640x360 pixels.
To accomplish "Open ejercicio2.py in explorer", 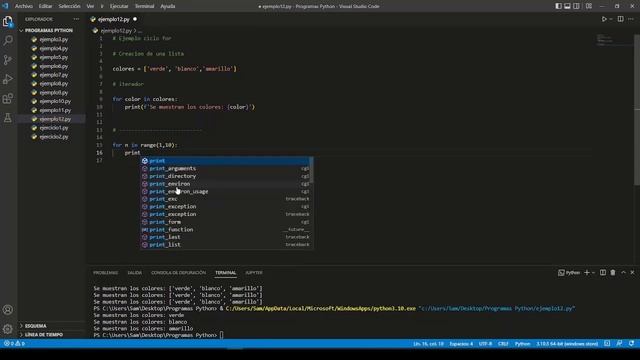I will 53,137.
